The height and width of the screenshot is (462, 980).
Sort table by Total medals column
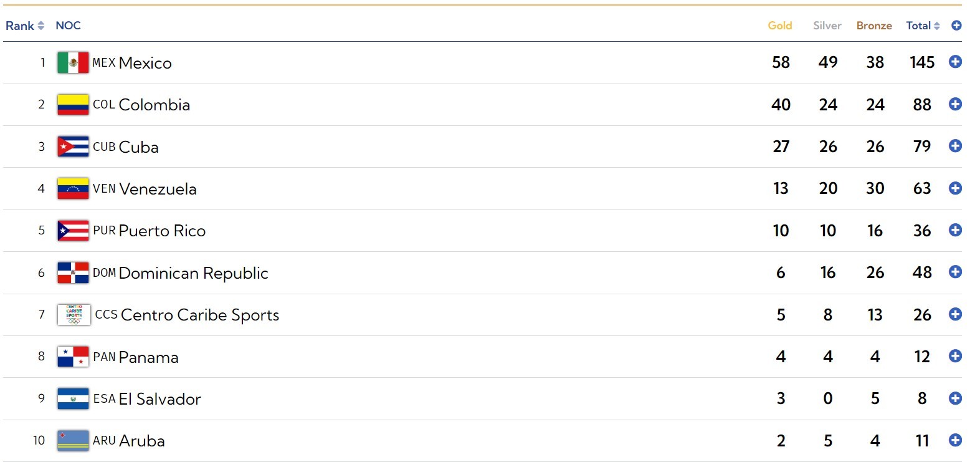(923, 26)
